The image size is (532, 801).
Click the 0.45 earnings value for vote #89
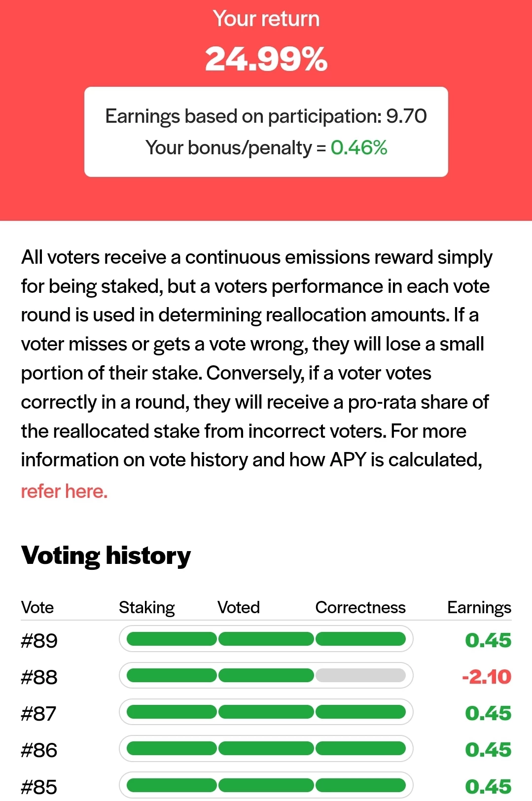point(488,640)
